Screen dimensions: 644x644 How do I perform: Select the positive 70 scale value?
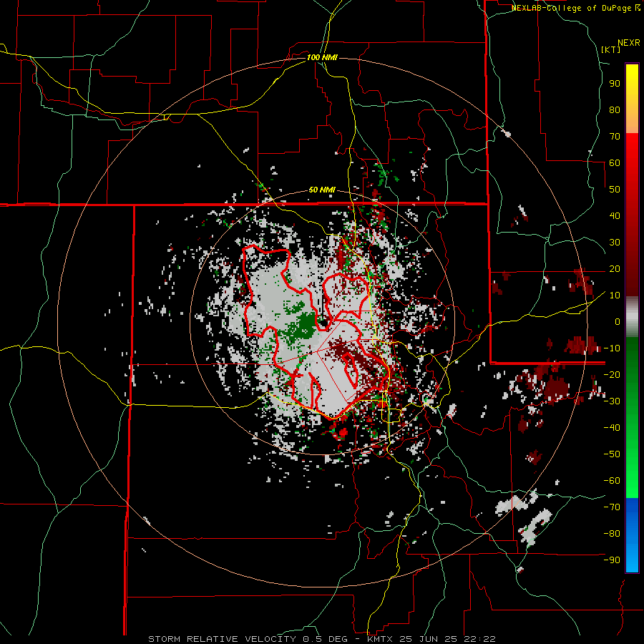click(x=615, y=137)
